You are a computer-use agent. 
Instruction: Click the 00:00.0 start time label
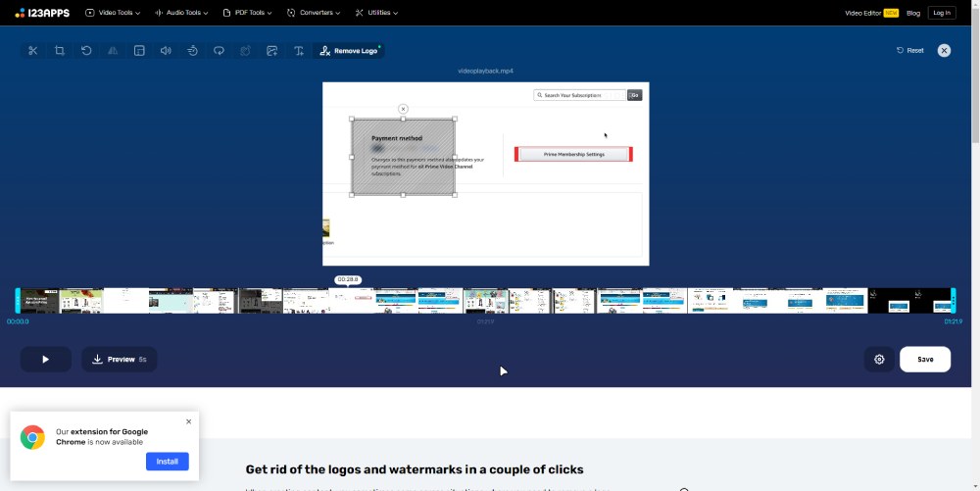(18, 321)
